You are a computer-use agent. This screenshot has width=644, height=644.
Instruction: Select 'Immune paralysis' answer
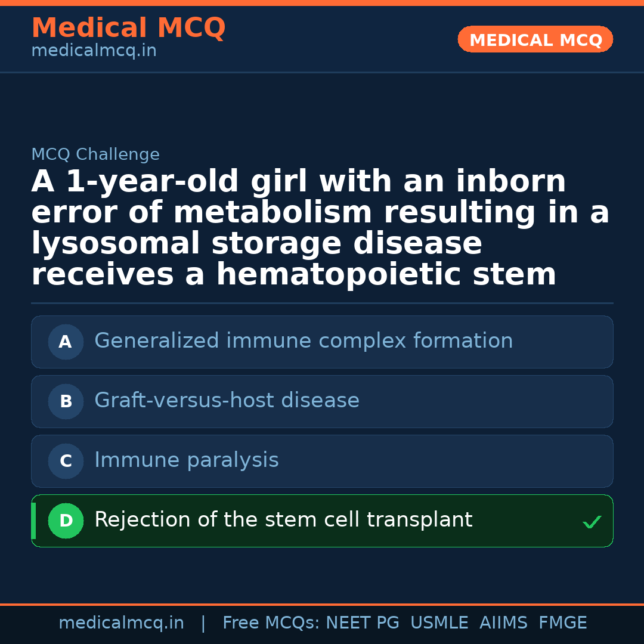[186, 460]
